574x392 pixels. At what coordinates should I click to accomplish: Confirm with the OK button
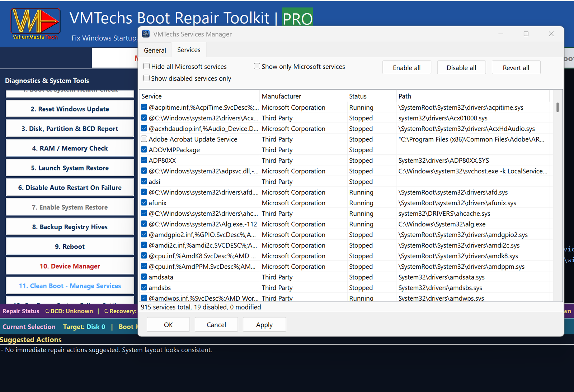tap(168, 325)
